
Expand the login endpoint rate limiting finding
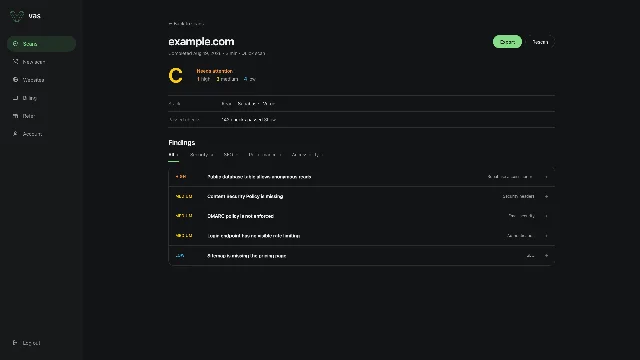361,236
